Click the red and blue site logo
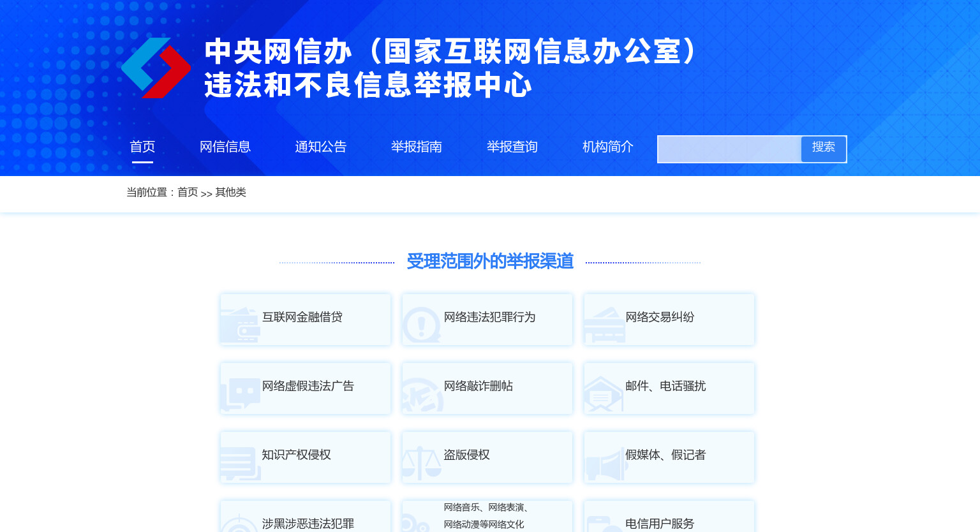This screenshot has width=980, height=532. [x=156, y=68]
